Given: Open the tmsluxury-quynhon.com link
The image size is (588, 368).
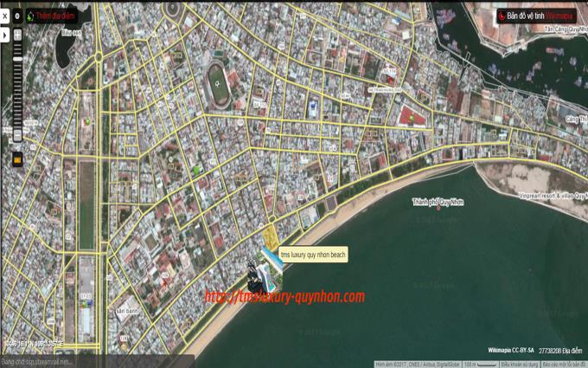Looking at the screenshot, I should point(285,297).
